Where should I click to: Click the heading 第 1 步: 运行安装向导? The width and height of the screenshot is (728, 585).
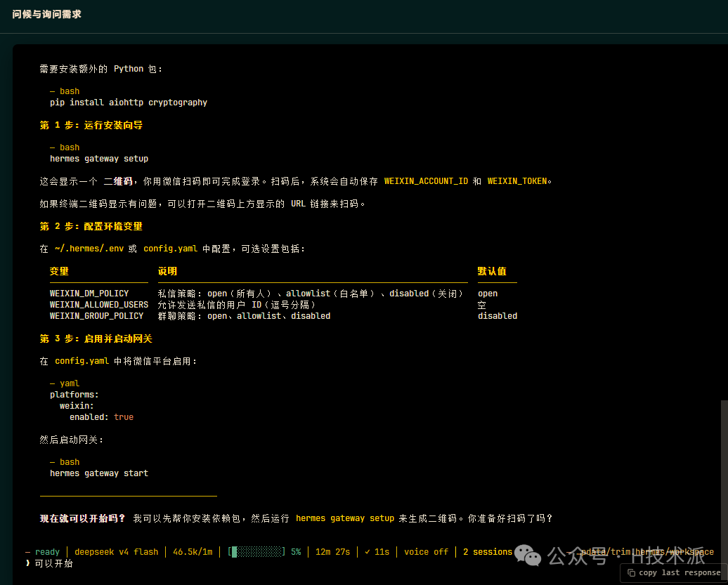91,125
